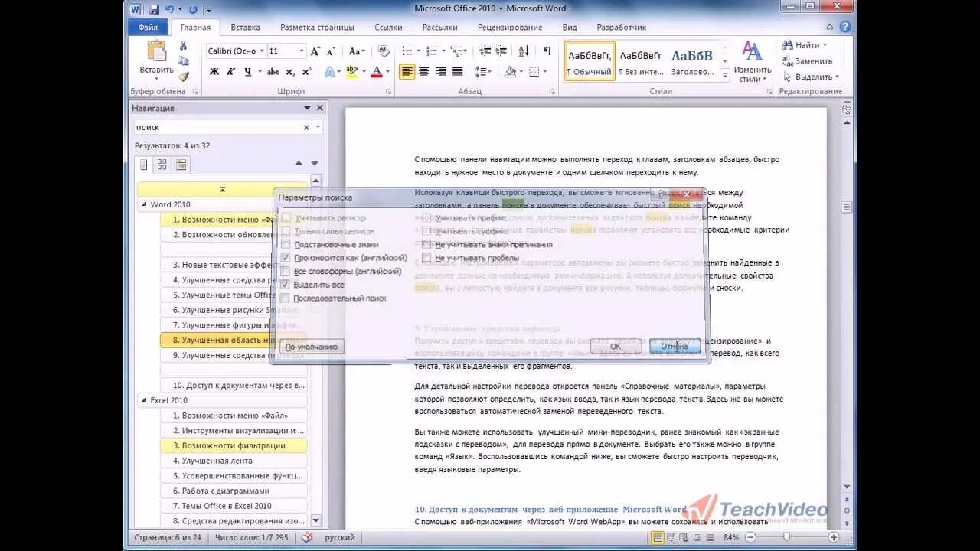The height and width of the screenshot is (551, 980).
Task: Click the Format Painter brush icon
Action: point(183,76)
